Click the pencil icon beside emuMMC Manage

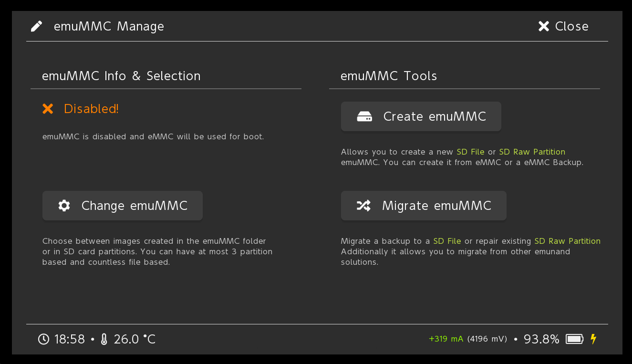click(x=37, y=26)
